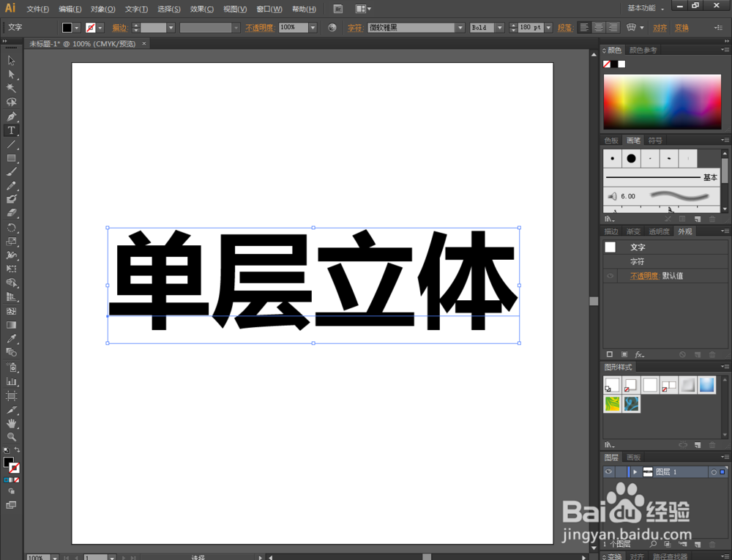The width and height of the screenshot is (732, 560).
Task: Pick the Pen tool from the toolbar
Action: [11, 116]
